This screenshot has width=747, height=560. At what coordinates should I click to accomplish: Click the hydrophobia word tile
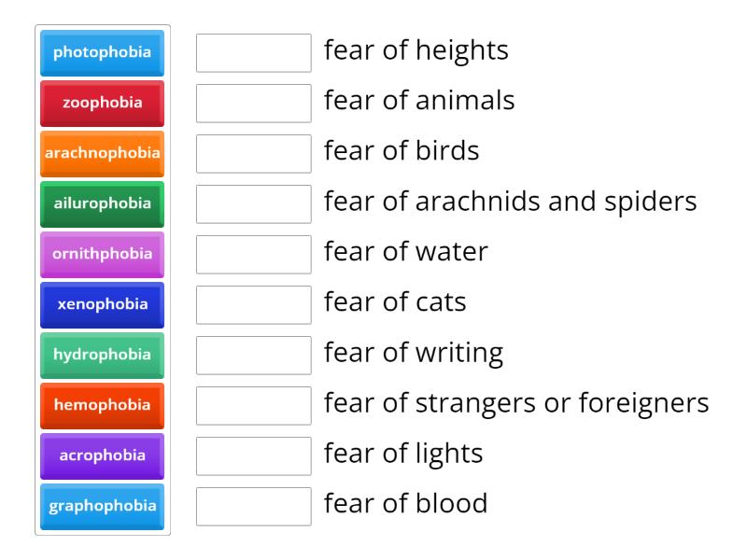(x=102, y=356)
